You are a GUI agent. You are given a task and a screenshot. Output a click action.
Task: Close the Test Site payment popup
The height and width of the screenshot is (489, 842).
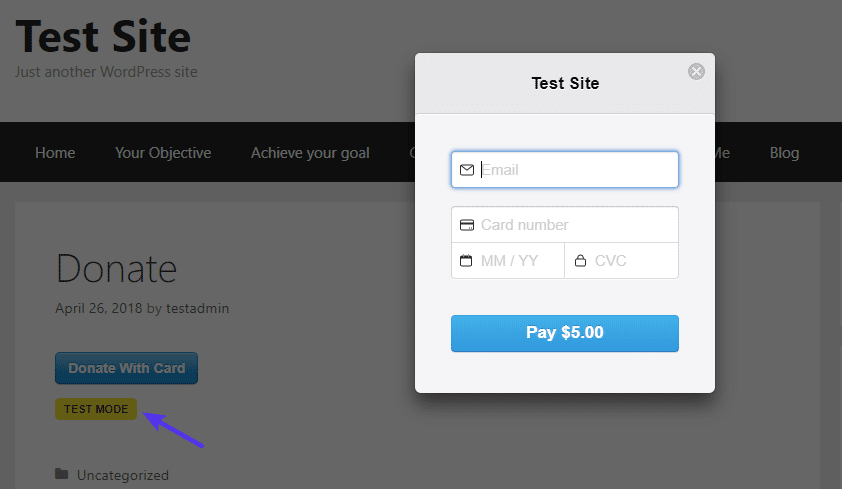pos(697,72)
